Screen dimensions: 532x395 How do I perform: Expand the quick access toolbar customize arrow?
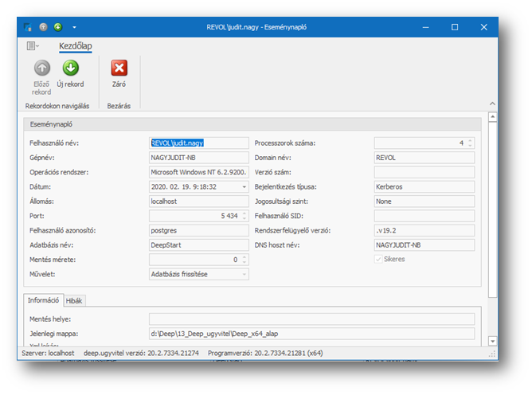[73, 27]
